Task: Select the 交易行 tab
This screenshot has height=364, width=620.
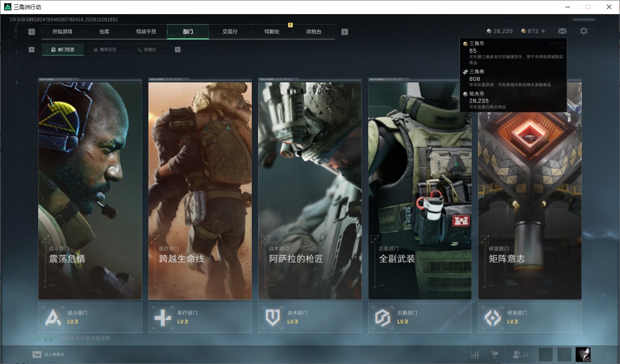Action: (230, 32)
